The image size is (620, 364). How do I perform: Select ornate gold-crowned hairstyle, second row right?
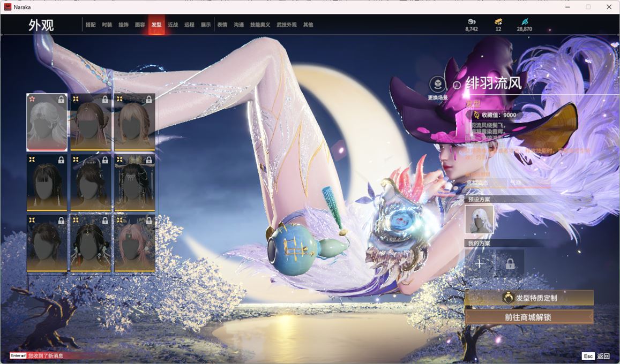pyautogui.click(x=135, y=183)
